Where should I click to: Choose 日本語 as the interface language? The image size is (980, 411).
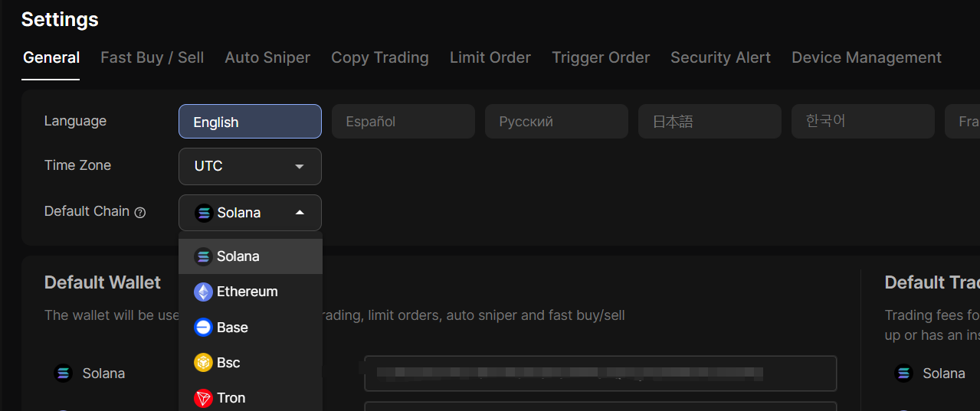(710, 122)
